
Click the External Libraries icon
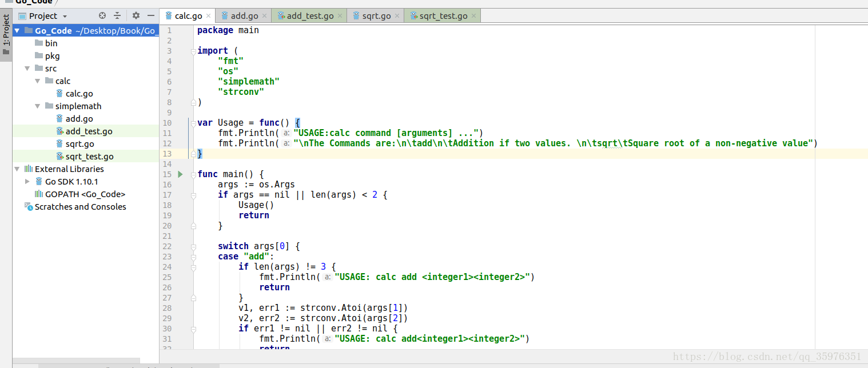pyautogui.click(x=29, y=169)
